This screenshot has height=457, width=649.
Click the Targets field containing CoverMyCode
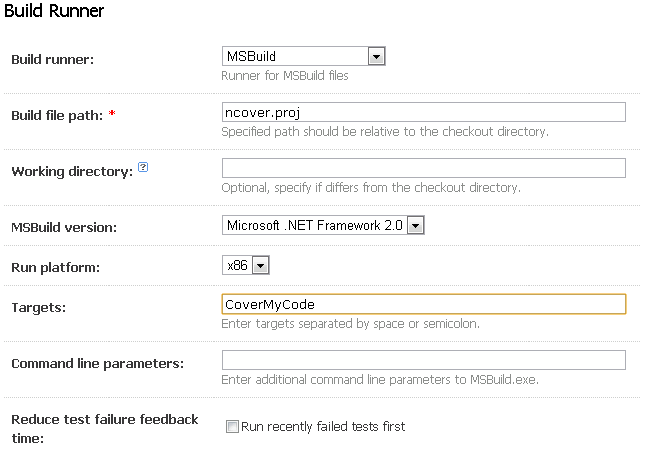(423, 304)
